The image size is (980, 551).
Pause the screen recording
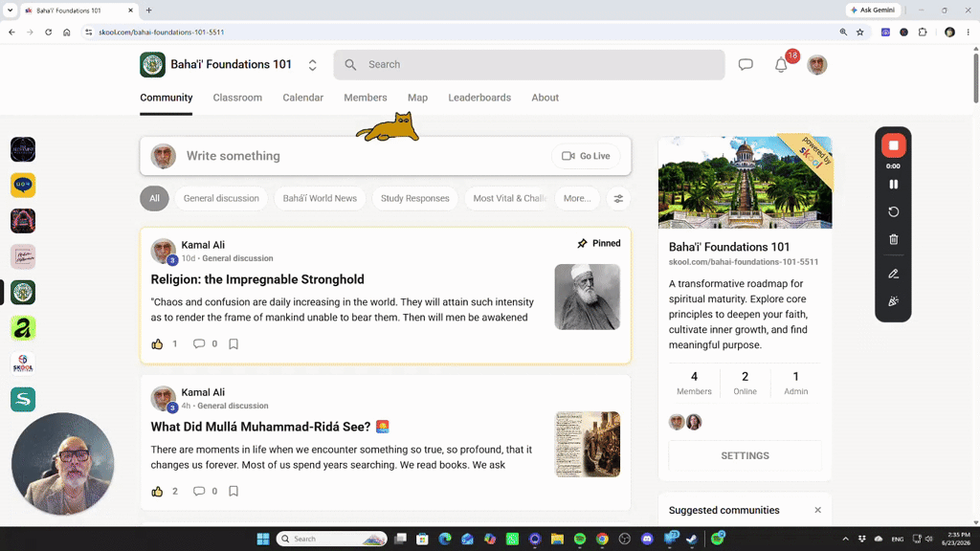pos(893,185)
